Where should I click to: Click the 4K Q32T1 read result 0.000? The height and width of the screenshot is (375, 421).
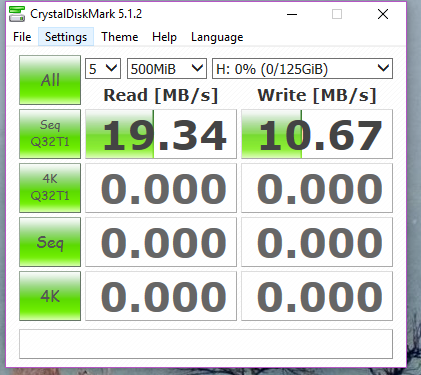pos(161,188)
